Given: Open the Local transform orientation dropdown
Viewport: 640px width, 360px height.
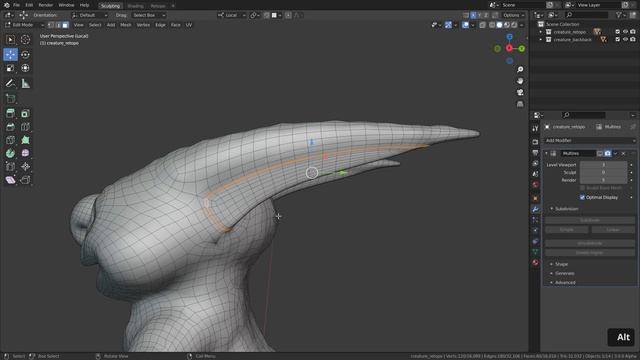Looking at the screenshot, I should 231,15.
